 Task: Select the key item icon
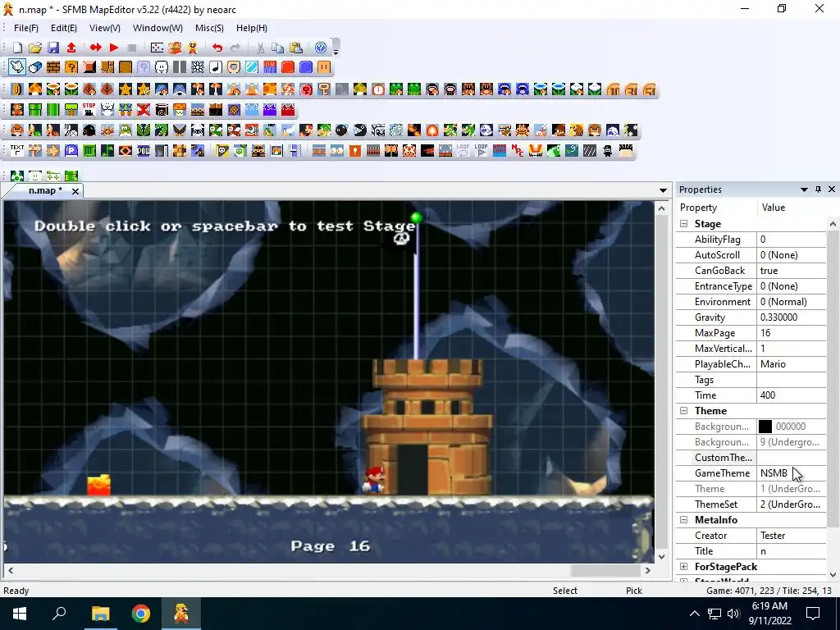coord(324,89)
